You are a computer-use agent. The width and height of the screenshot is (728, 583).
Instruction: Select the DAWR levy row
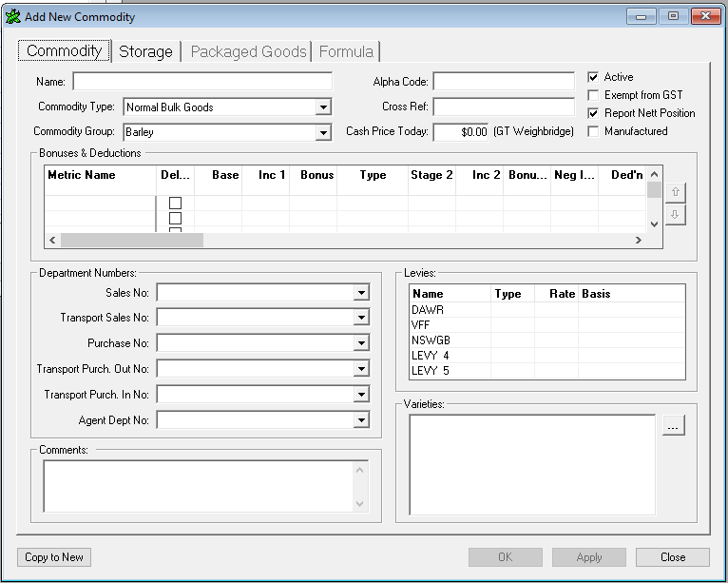450,310
